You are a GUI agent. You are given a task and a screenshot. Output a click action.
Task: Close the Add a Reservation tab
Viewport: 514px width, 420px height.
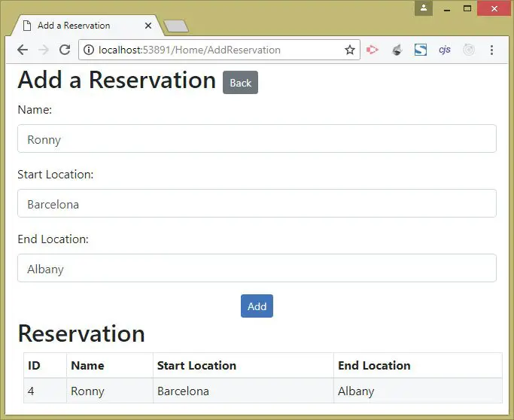pyautogui.click(x=148, y=26)
